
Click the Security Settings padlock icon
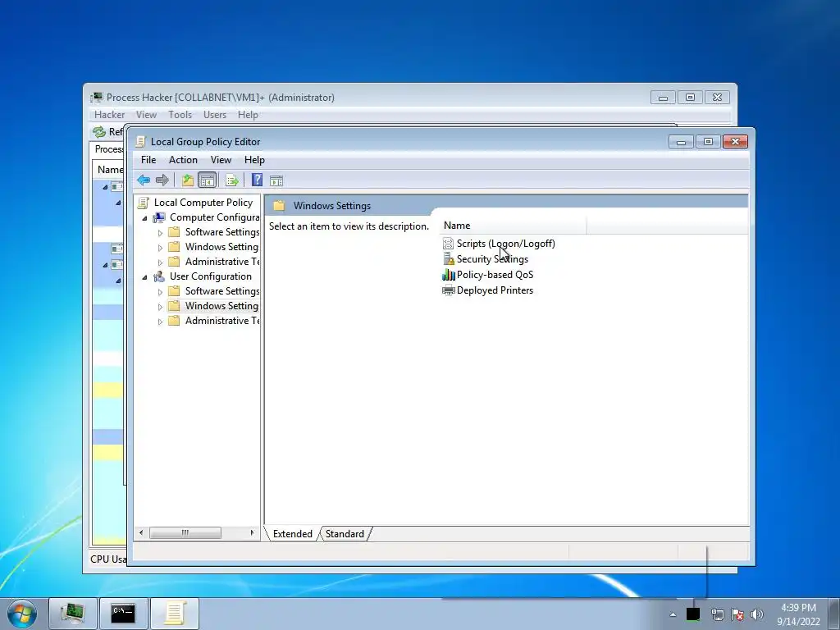coord(449,259)
